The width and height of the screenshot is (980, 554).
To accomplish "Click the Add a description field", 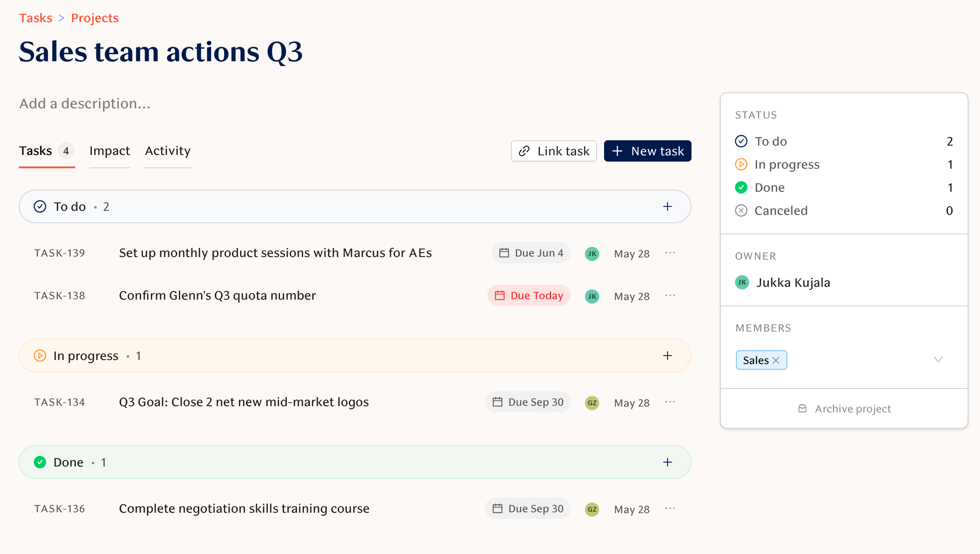I will [85, 103].
